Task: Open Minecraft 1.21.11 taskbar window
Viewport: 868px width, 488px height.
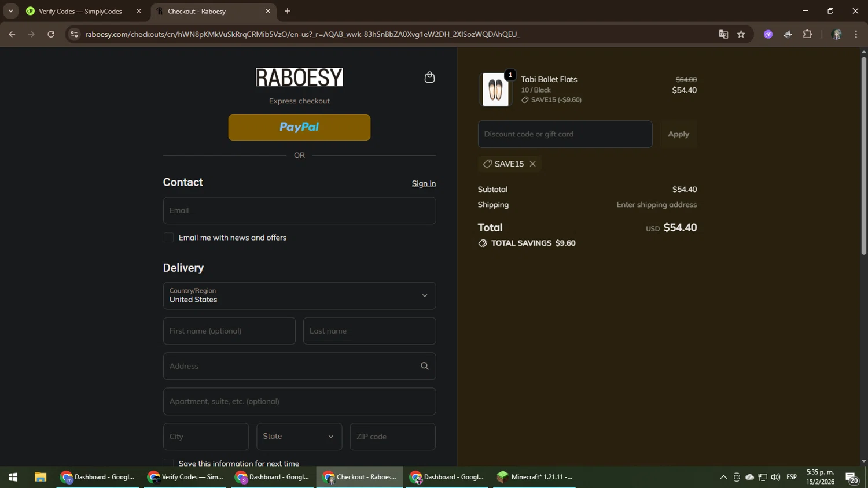Action: point(535,477)
